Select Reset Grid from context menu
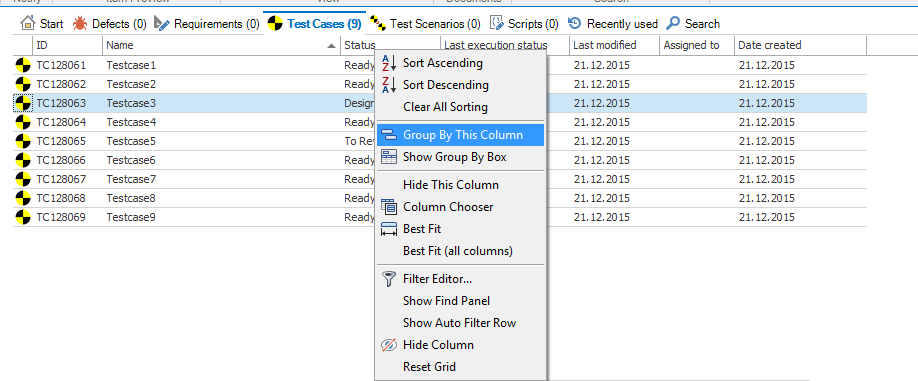 click(429, 367)
